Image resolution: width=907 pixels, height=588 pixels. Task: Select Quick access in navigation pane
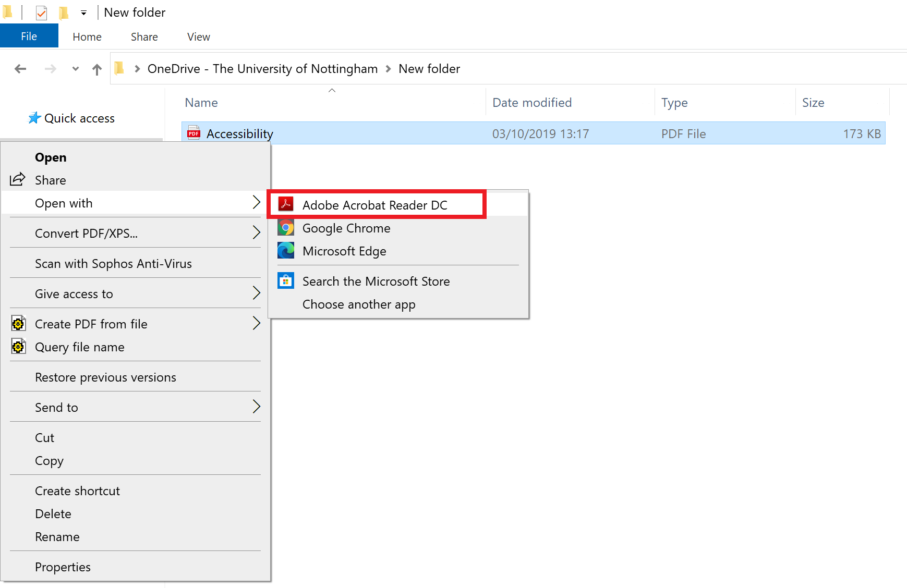click(x=79, y=118)
